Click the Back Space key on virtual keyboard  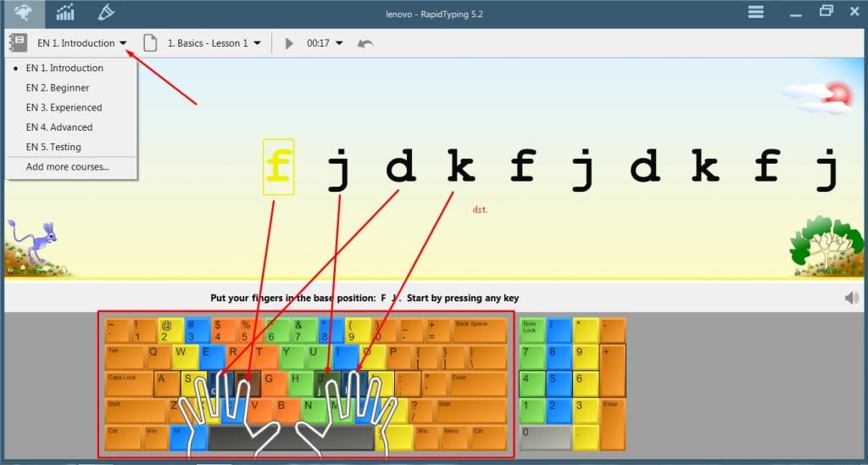480,330
